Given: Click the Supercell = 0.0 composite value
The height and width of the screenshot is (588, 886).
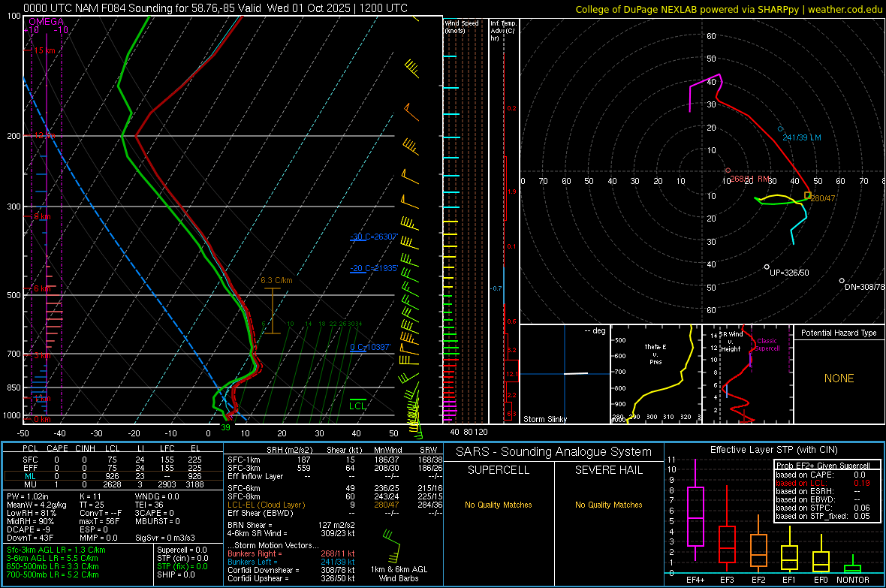Looking at the screenshot, I should [182, 550].
